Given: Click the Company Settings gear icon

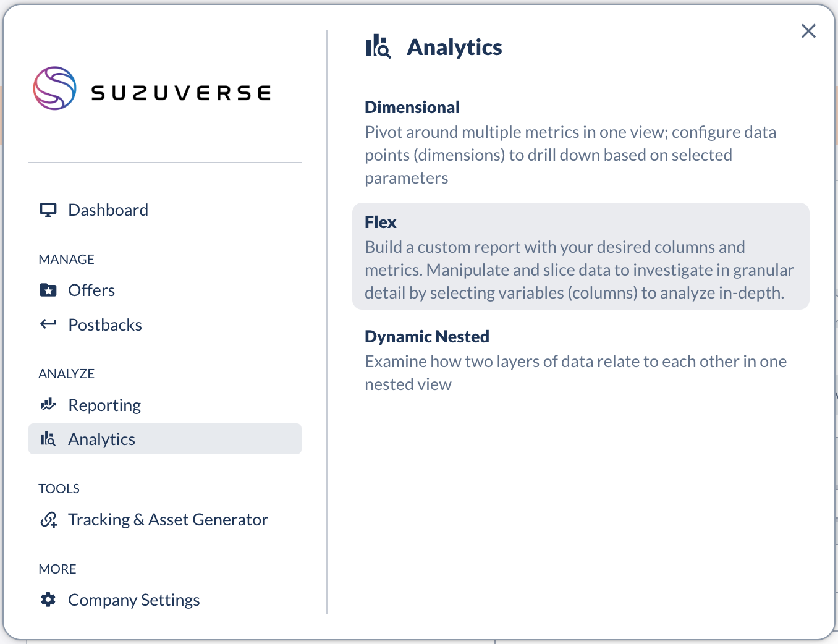Looking at the screenshot, I should [48, 600].
